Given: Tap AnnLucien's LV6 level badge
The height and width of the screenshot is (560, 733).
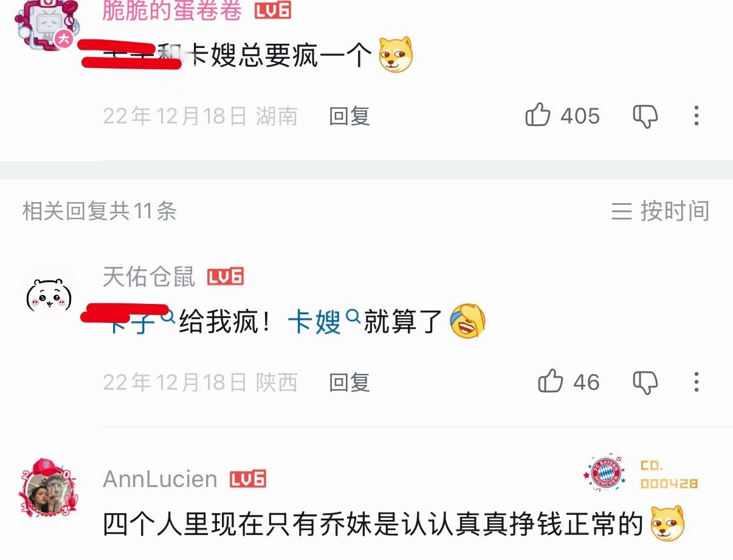Looking at the screenshot, I should point(248,479).
